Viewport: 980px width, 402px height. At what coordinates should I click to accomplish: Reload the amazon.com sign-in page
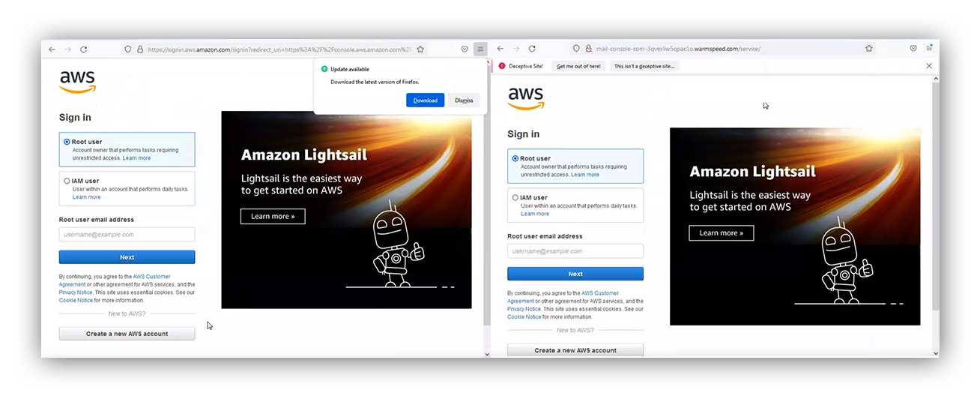click(x=83, y=49)
